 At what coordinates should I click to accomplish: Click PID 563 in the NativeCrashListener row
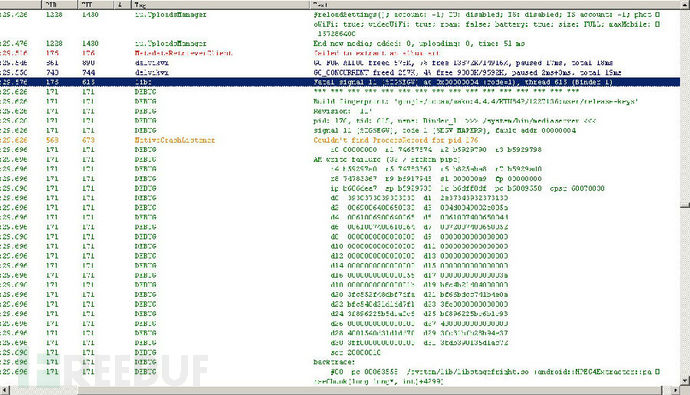pos(52,140)
